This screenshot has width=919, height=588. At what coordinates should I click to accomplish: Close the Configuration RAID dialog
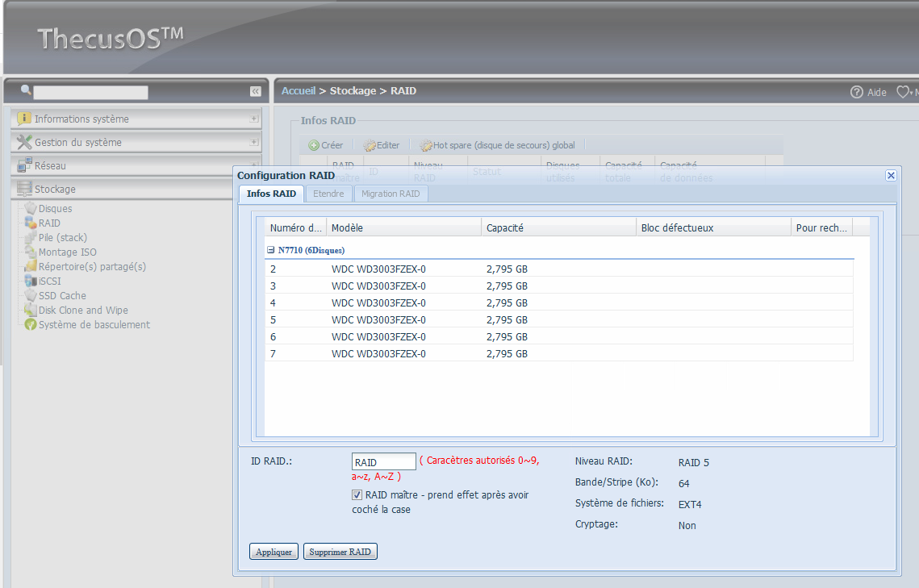pos(891,175)
